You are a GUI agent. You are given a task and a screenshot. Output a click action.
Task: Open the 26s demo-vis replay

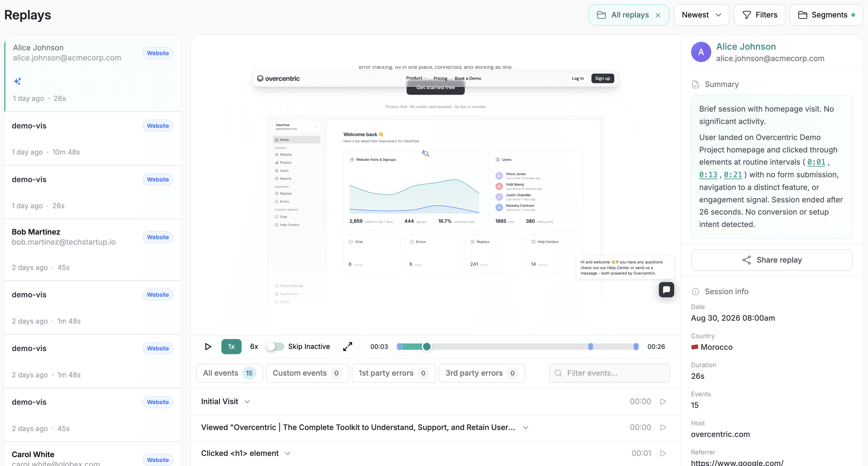click(x=93, y=192)
